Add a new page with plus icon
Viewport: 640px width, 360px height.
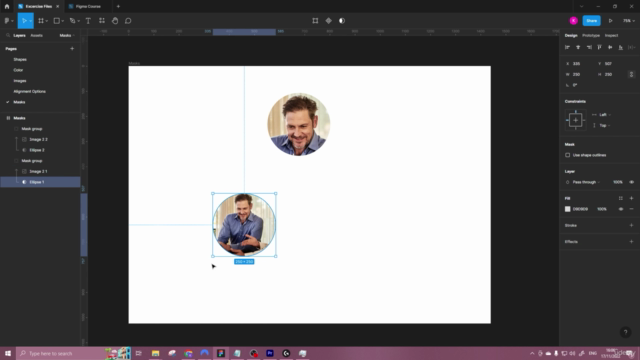[x=72, y=49]
